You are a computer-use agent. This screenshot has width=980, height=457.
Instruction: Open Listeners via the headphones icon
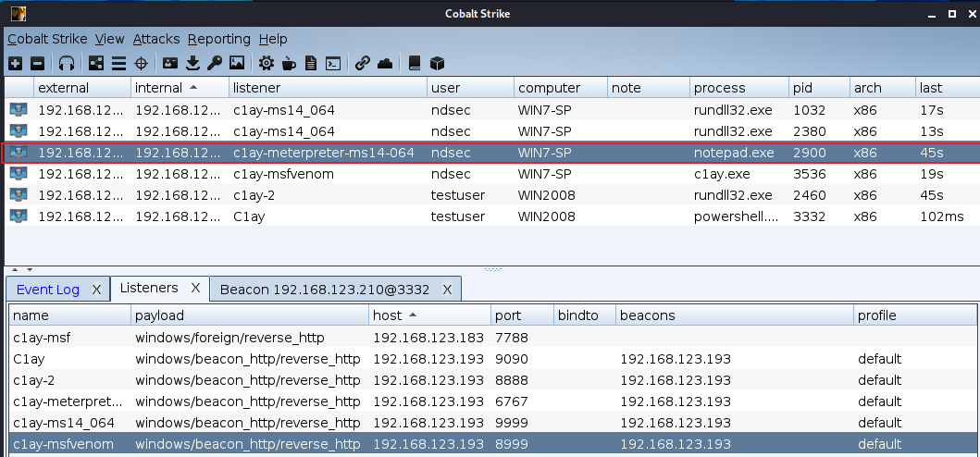click(x=67, y=63)
